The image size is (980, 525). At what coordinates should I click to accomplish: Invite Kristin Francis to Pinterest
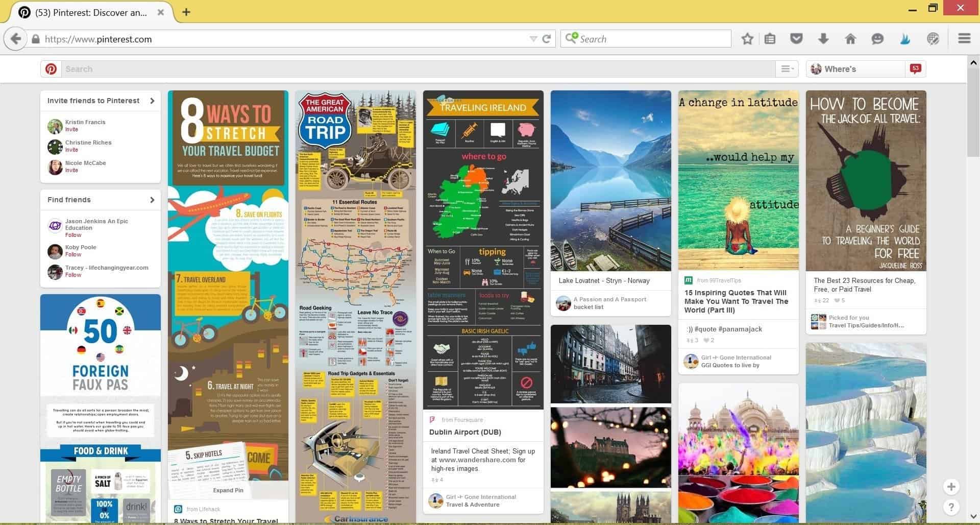pos(71,130)
